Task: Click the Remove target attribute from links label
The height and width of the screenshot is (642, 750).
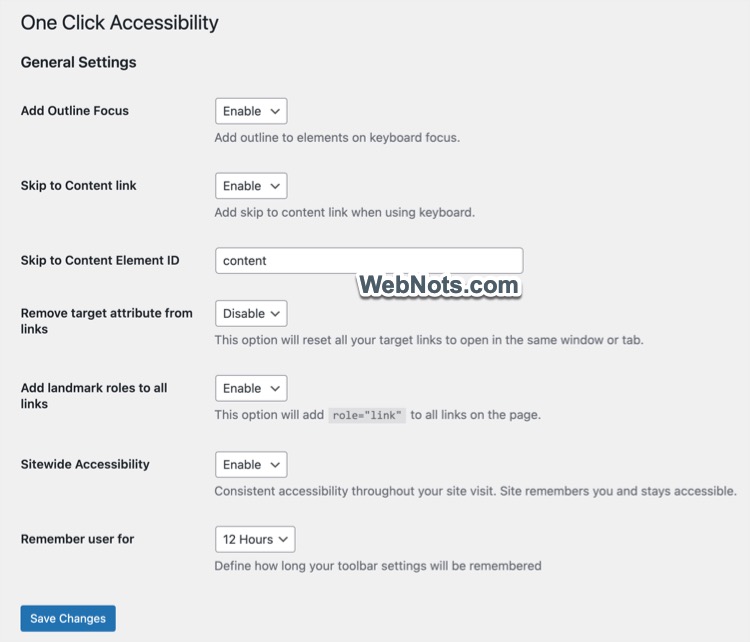Action: point(106,320)
